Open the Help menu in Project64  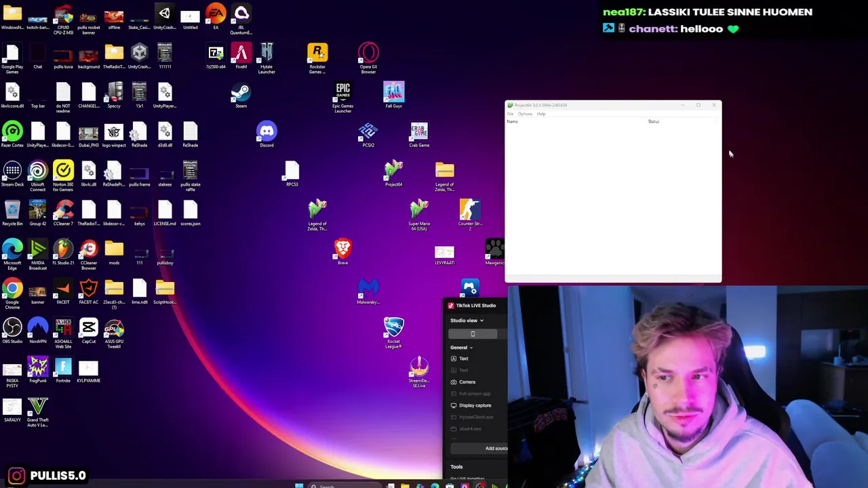541,114
